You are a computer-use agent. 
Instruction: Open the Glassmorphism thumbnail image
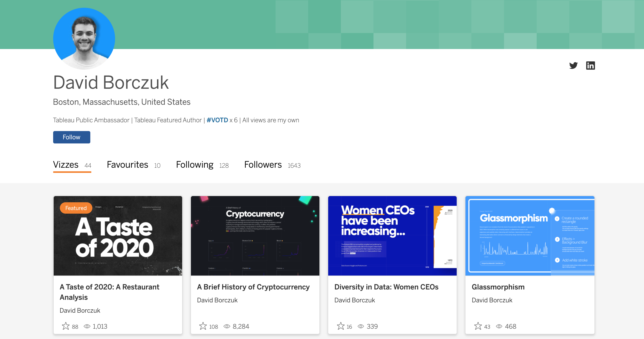(530, 236)
